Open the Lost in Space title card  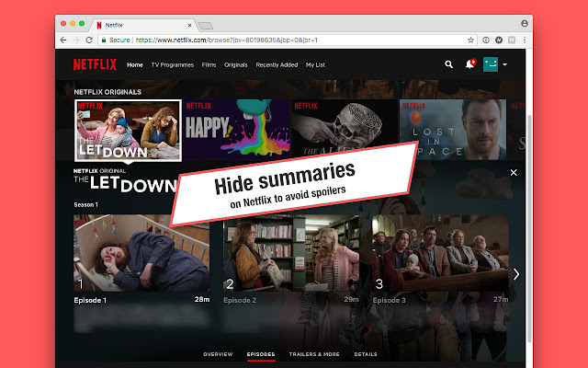[x=453, y=129]
